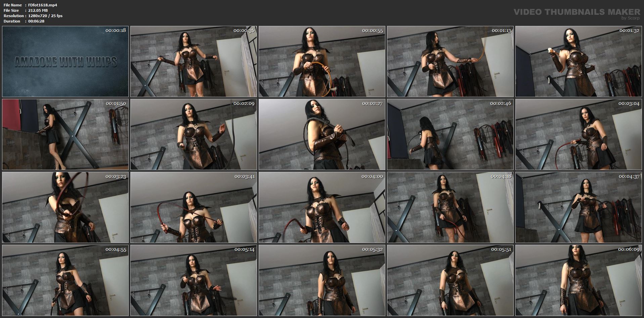
Task: Select the thumbnail at 00:04:18
Action: click(x=450, y=207)
